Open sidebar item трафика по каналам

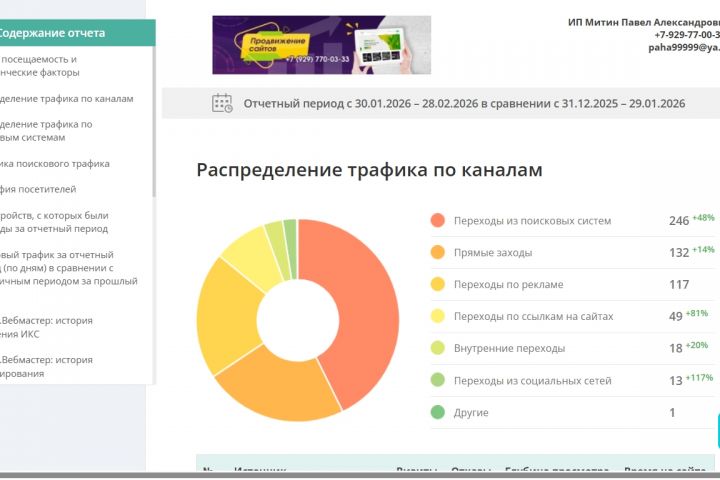(x=67, y=99)
